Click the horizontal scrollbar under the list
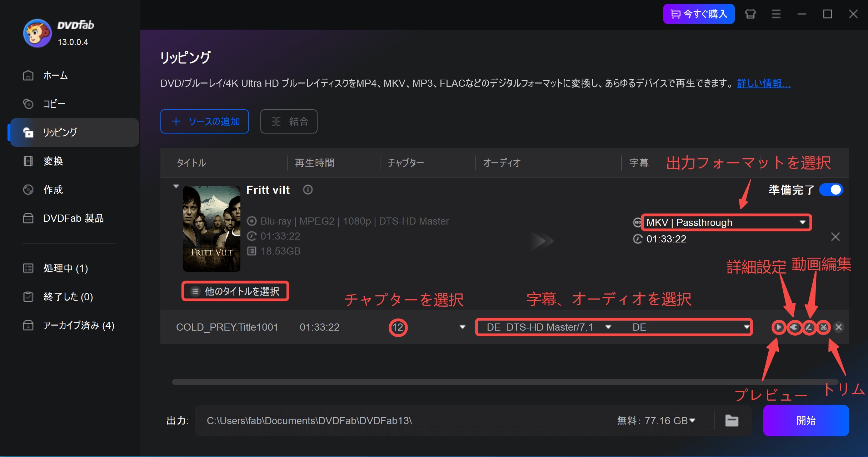Image resolution: width=868 pixels, height=457 pixels. point(505,382)
